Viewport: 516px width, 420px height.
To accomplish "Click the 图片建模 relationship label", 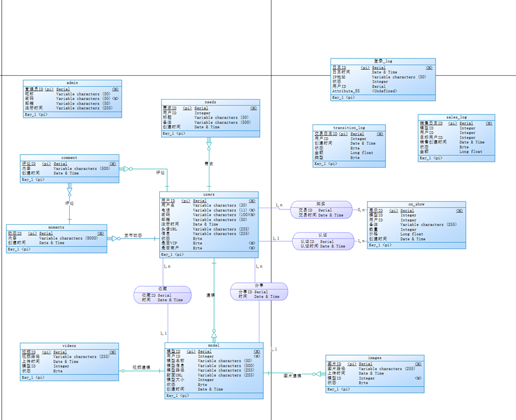I will [x=292, y=376].
